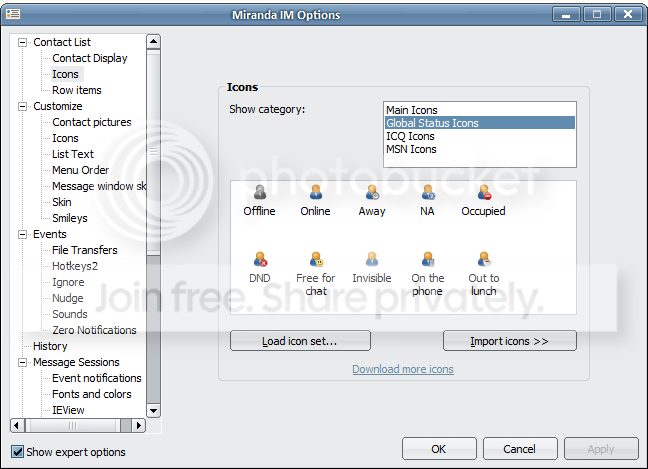Open Nudge tree item
This screenshot has width=648, height=469.
click(x=68, y=298)
